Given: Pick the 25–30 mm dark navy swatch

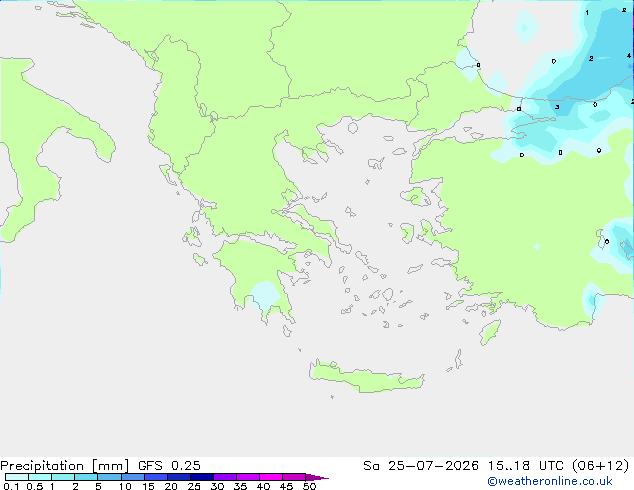Looking at the screenshot, I should click(201, 477).
